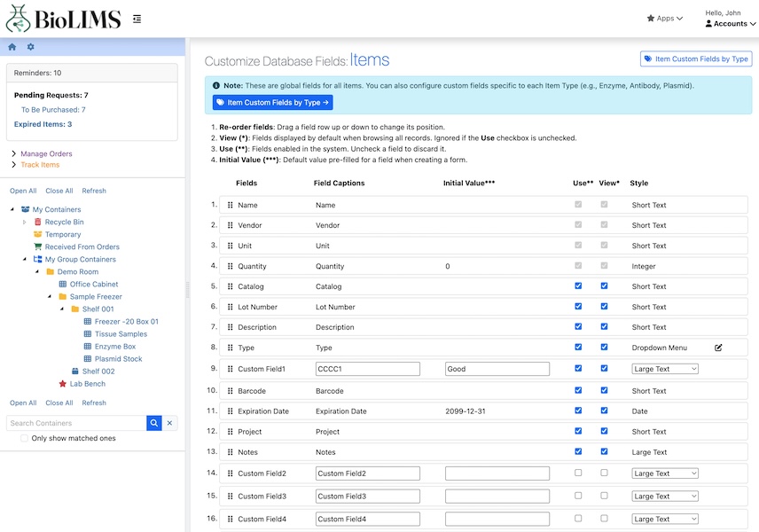Enable View for Custom Field3

tap(604, 496)
